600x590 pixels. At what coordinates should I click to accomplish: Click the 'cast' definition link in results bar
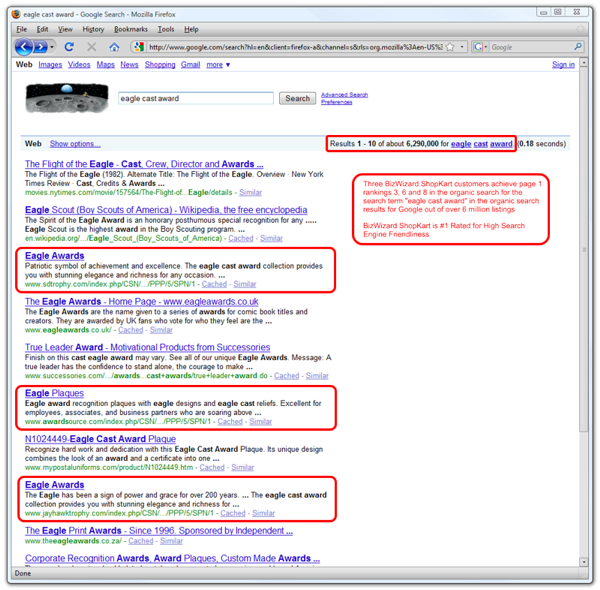click(x=481, y=144)
